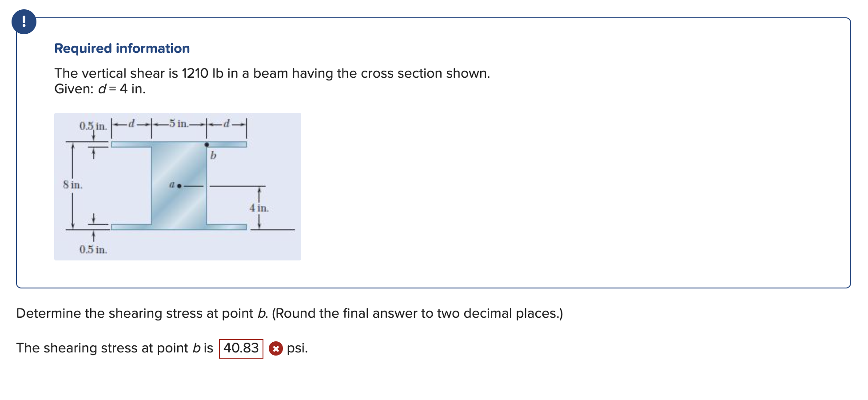Click the 0.5 in. top thickness label
868x400 pixels.
click(92, 126)
